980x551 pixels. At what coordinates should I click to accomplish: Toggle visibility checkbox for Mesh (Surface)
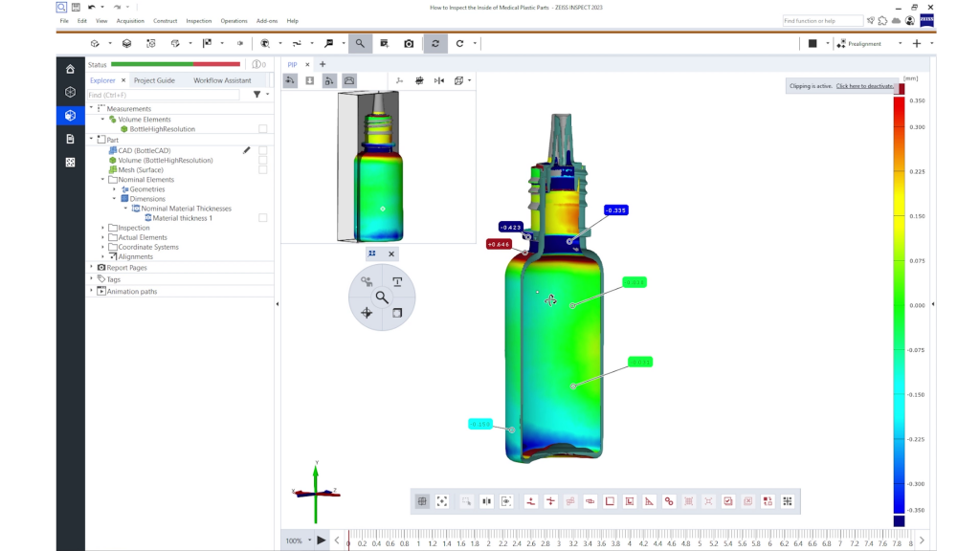pyautogui.click(x=263, y=170)
